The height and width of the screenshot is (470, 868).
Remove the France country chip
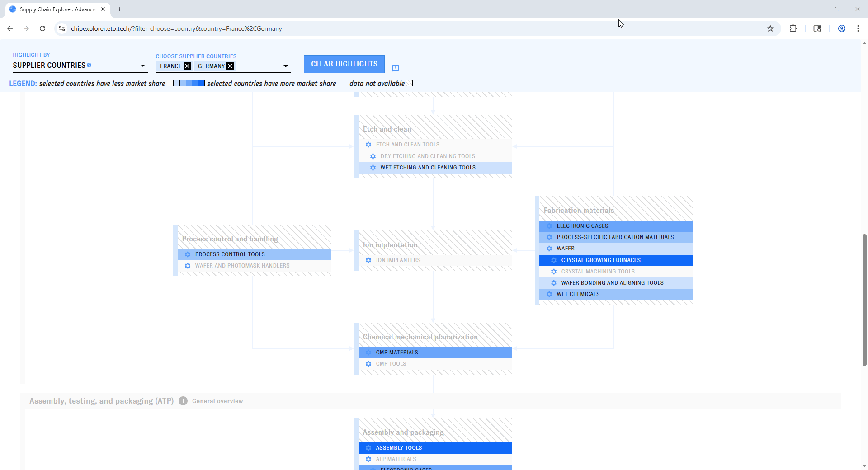187,66
